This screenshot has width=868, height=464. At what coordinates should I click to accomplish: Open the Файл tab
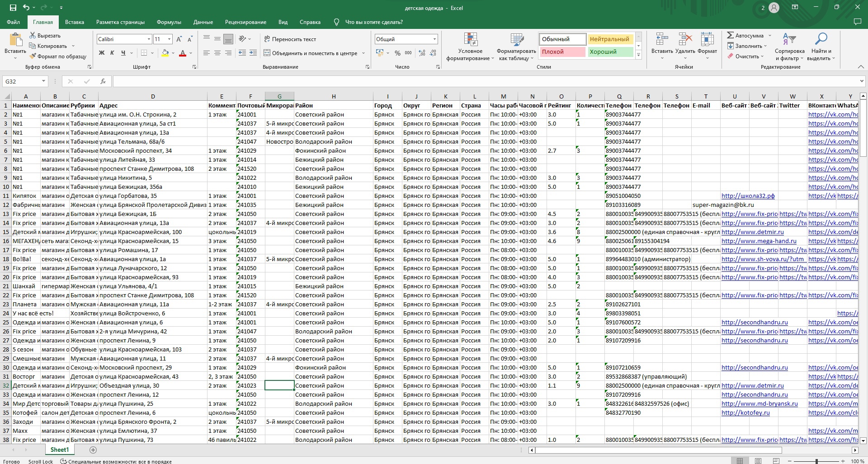pos(13,22)
